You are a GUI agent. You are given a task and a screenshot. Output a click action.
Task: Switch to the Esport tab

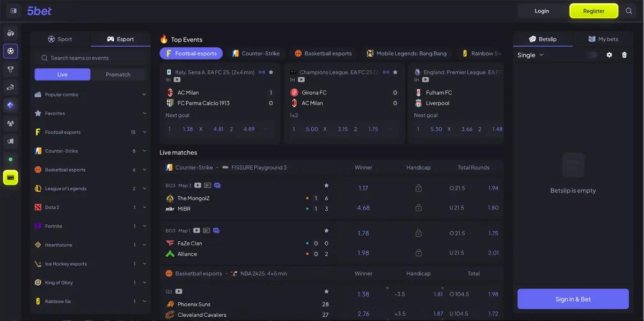tap(121, 39)
